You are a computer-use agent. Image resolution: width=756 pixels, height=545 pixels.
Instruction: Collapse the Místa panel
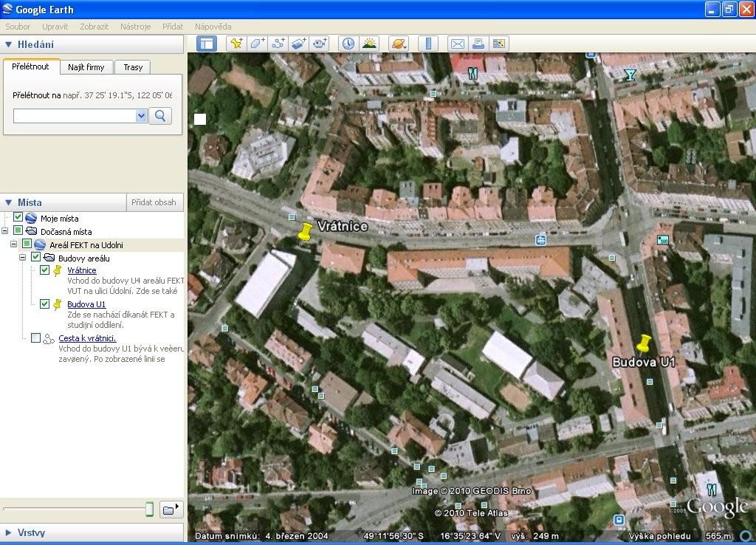tap(8, 202)
